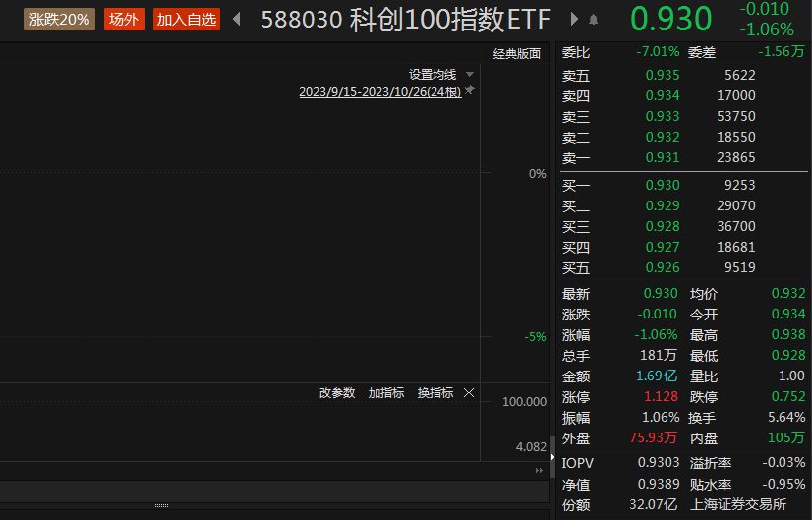This screenshot has height=520, width=812.
Task: Click the 均价 value 0.932
Action: tap(788, 294)
